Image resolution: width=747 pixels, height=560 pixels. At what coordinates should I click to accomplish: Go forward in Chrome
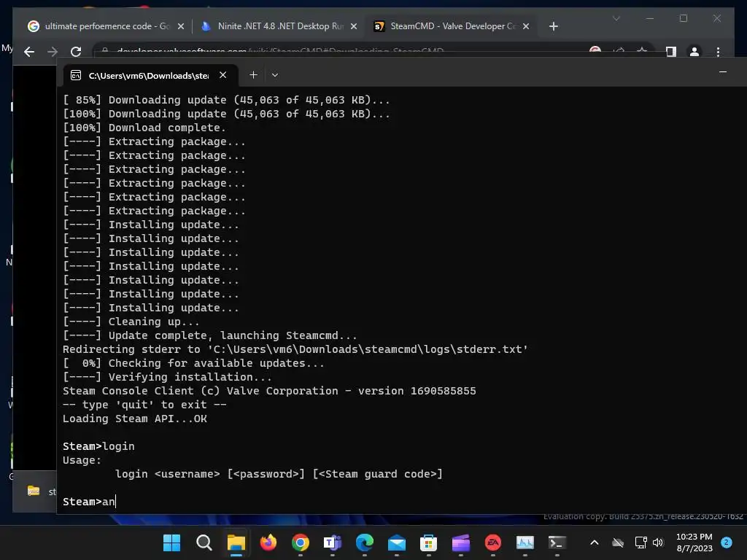coord(53,52)
